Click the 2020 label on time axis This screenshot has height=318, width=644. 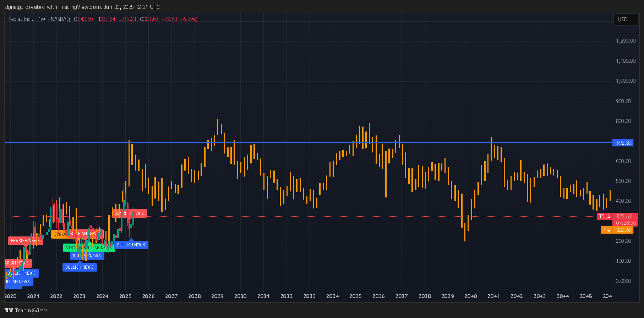click(10, 296)
